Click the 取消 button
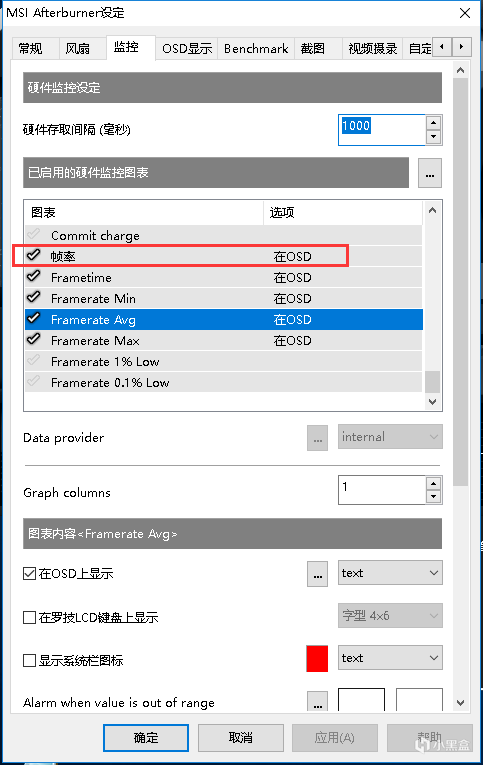This screenshot has height=765, width=483. click(x=241, y=738)
